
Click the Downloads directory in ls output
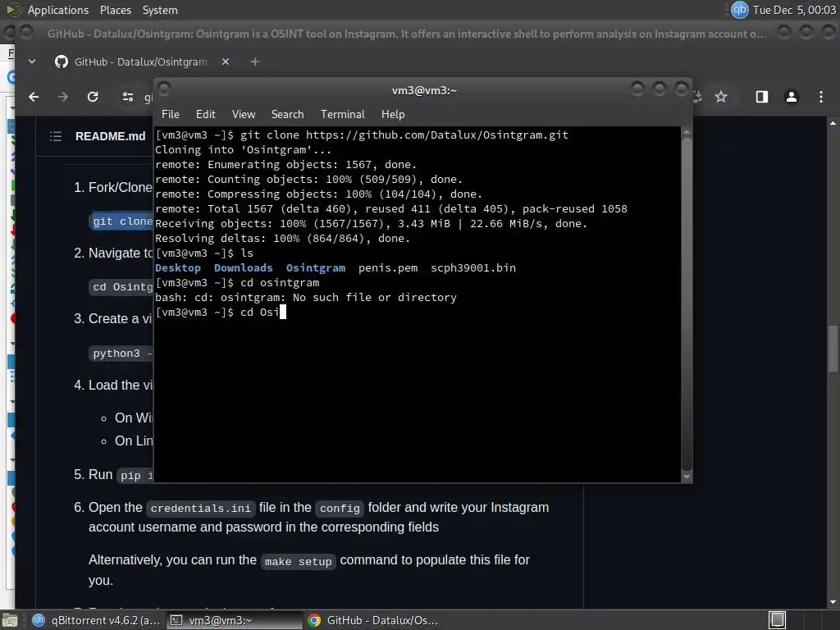(243, 268)
